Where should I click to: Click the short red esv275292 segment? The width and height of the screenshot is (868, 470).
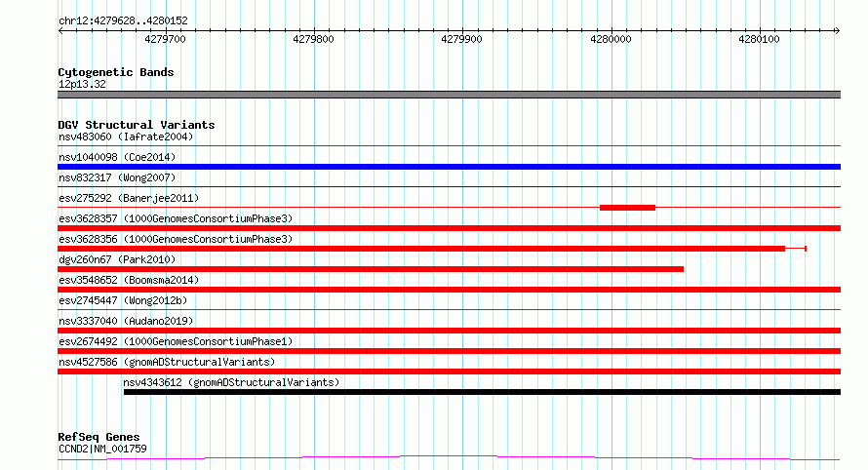pos(627,208)
